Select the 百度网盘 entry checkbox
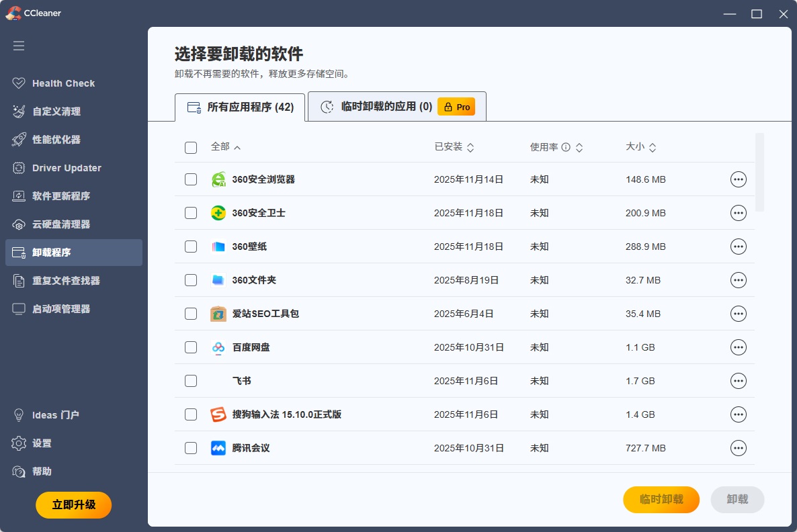Viewport: 797px width, 532px height. (x=191, y=347)
